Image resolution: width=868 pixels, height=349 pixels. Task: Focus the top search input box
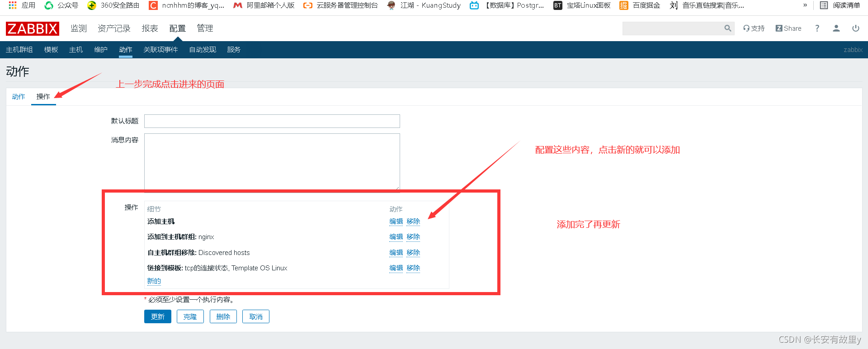[x=673, y=28]
